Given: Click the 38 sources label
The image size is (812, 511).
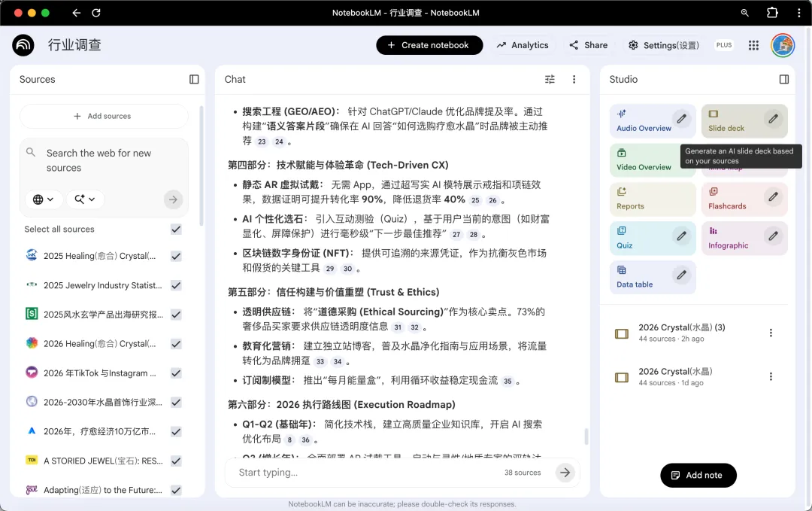Looking at the screenshot, I should click(x=523, y=473).
